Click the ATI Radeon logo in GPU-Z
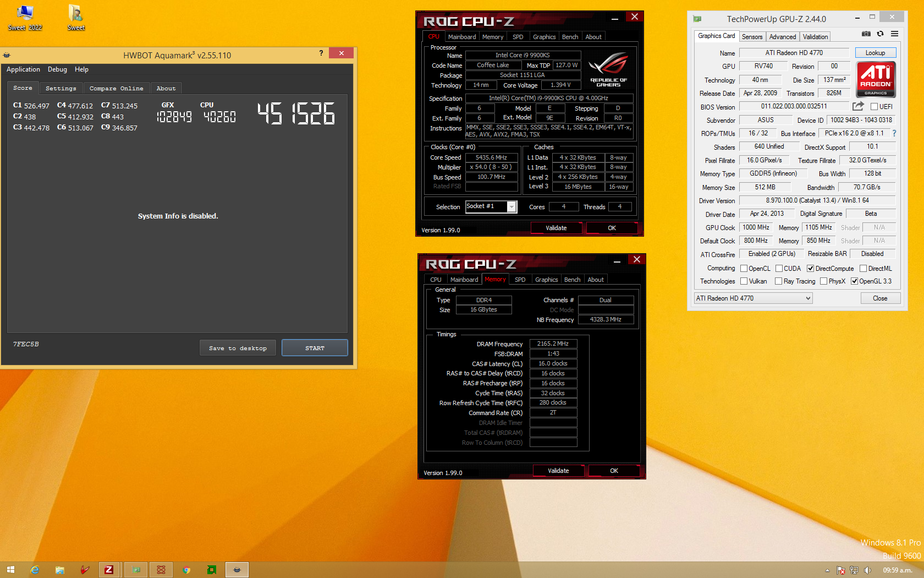 pyautogui.click(x=876, y=79)
